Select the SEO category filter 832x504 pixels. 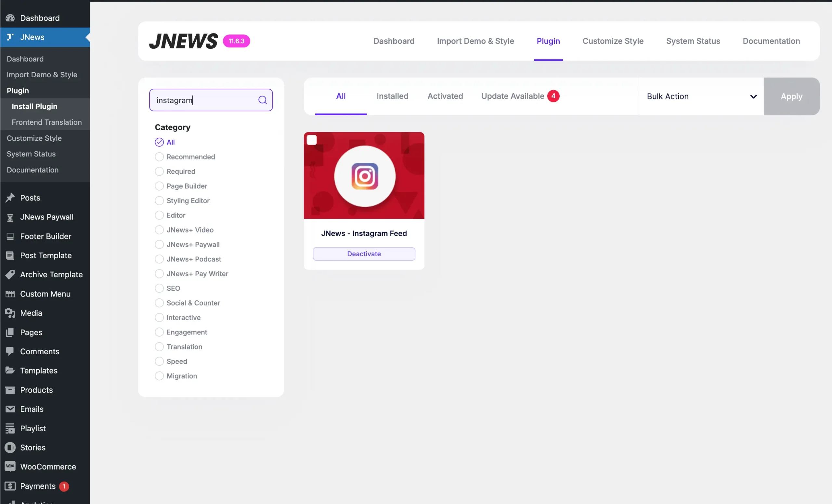pyautogui.click(x=159, y=288)
